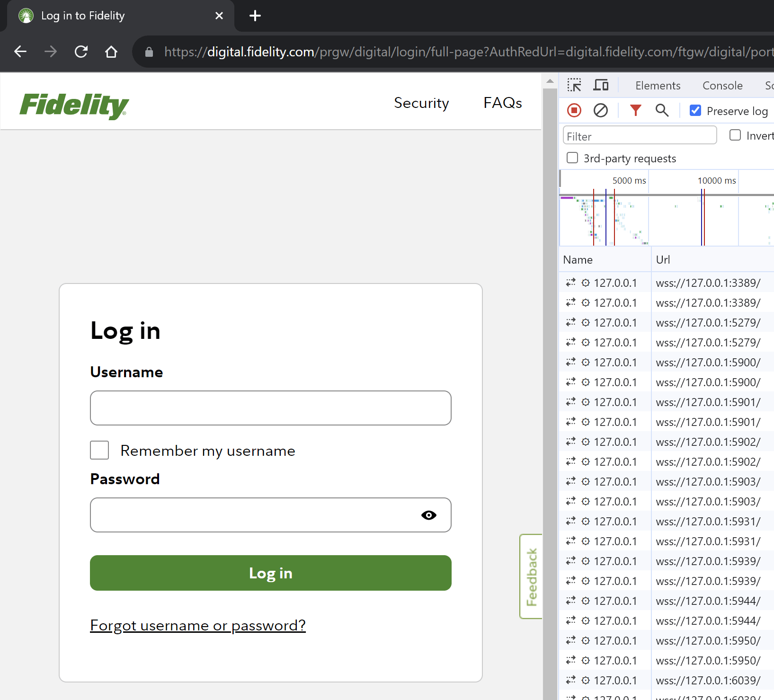Toggle the network filter funnel icon

pyautogui.click(x=635, y=111)
